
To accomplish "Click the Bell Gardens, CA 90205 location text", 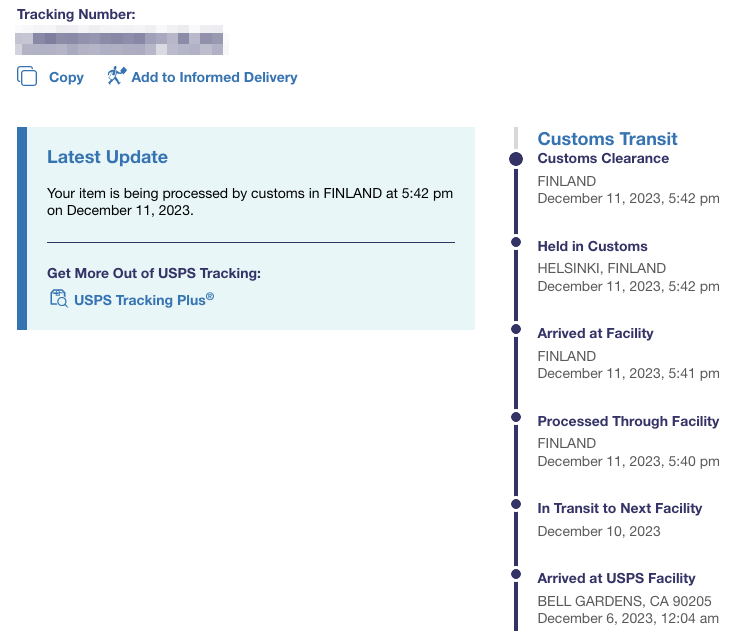I will (x=624, y=601).
